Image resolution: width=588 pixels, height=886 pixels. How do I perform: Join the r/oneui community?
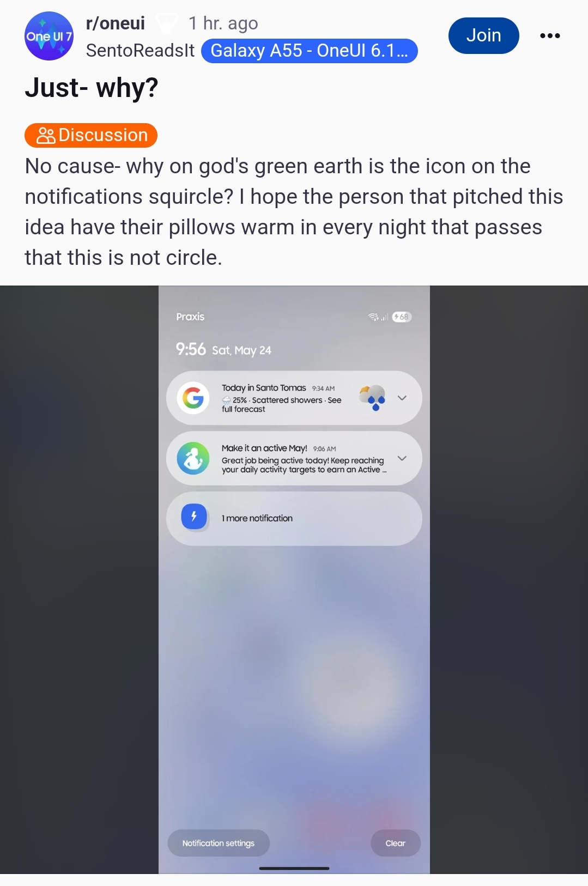484,35
